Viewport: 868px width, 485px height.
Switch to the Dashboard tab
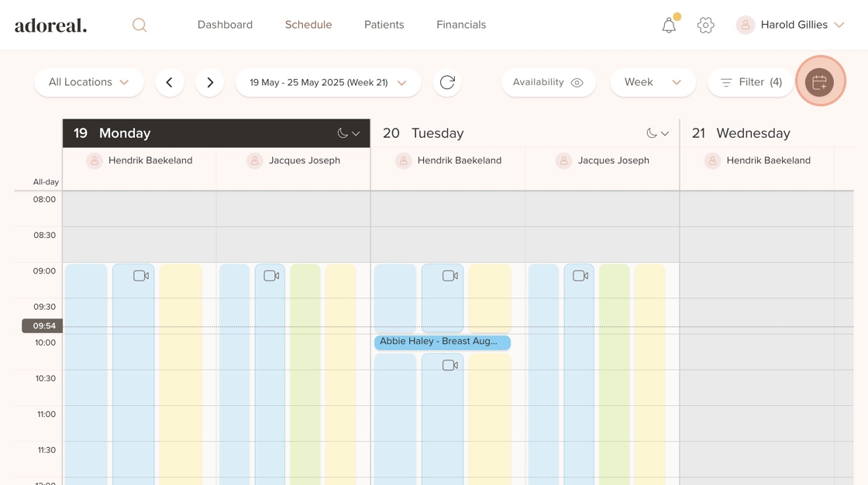225,25
